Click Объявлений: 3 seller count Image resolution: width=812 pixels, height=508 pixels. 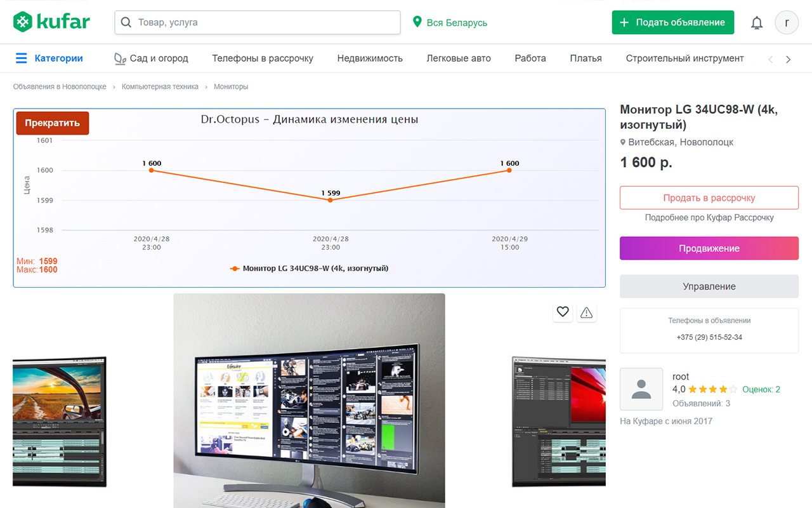[x=701, y=403]
